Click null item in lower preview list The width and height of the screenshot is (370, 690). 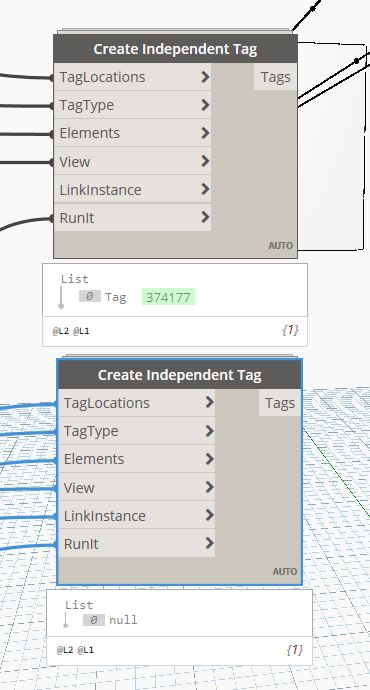tap(123, 620)
